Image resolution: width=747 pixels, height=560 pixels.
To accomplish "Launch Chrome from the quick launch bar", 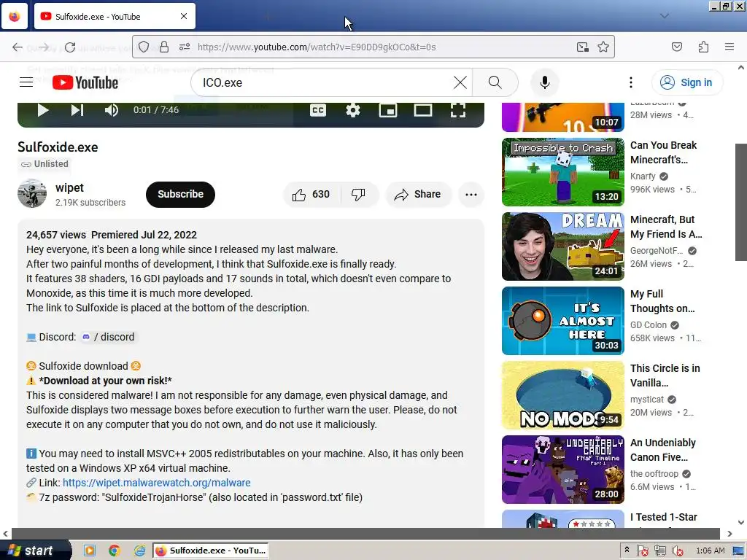I will (115, 551).
